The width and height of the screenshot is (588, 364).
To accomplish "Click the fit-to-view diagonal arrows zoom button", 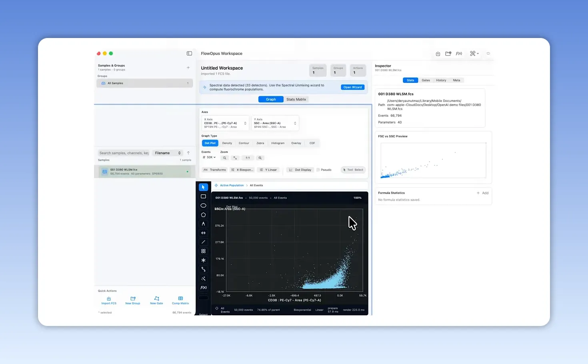I will 235,158.
